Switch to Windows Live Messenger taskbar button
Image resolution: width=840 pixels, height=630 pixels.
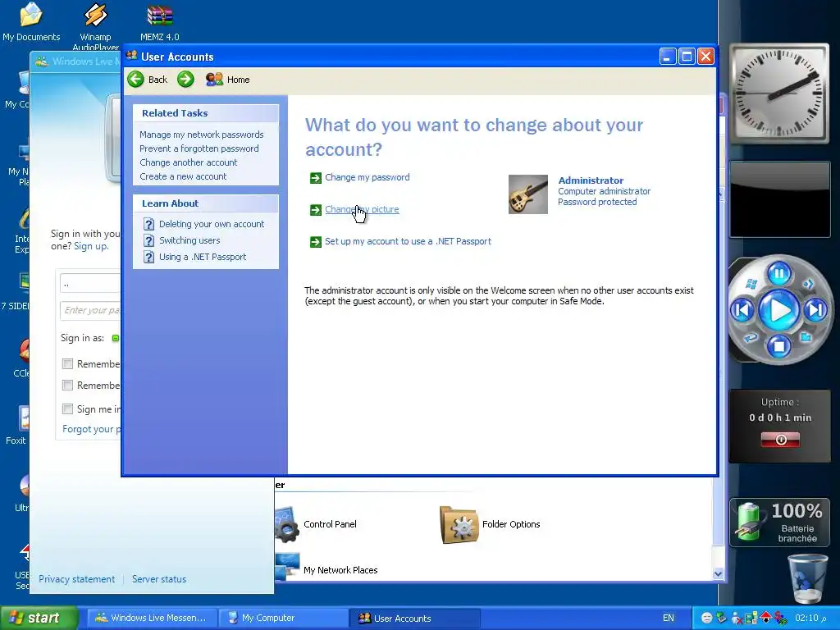(x=152, y=618)
